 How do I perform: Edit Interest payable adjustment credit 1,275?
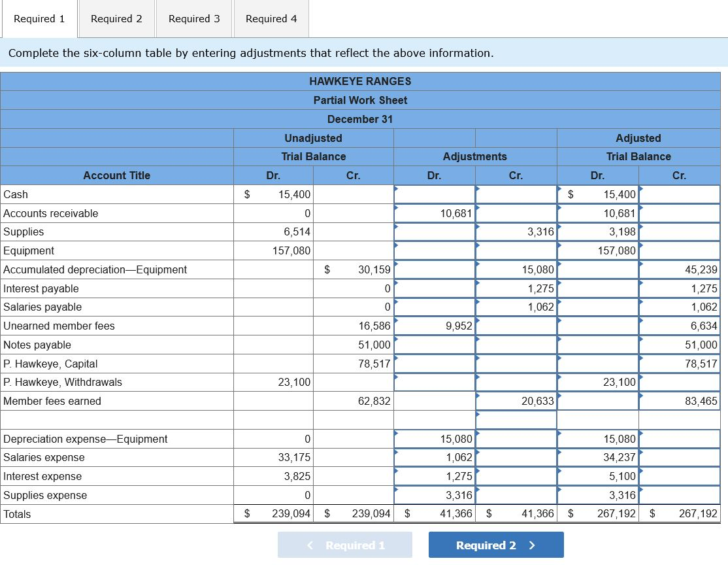(516, 288)
